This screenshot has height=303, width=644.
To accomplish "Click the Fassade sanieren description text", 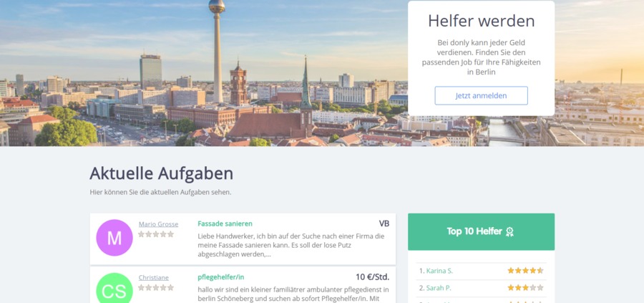I will click(291, 246).
